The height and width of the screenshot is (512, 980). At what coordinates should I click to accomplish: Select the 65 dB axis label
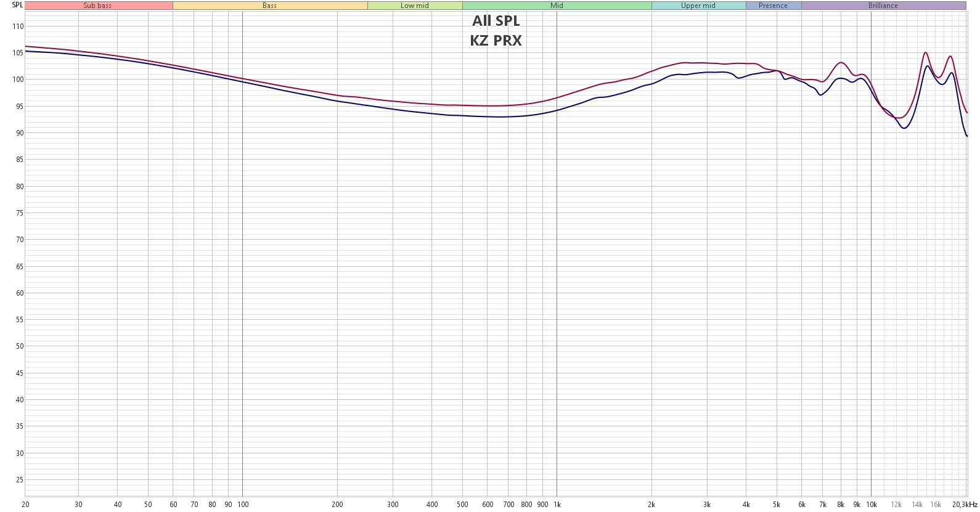click(x=20, y=267)
